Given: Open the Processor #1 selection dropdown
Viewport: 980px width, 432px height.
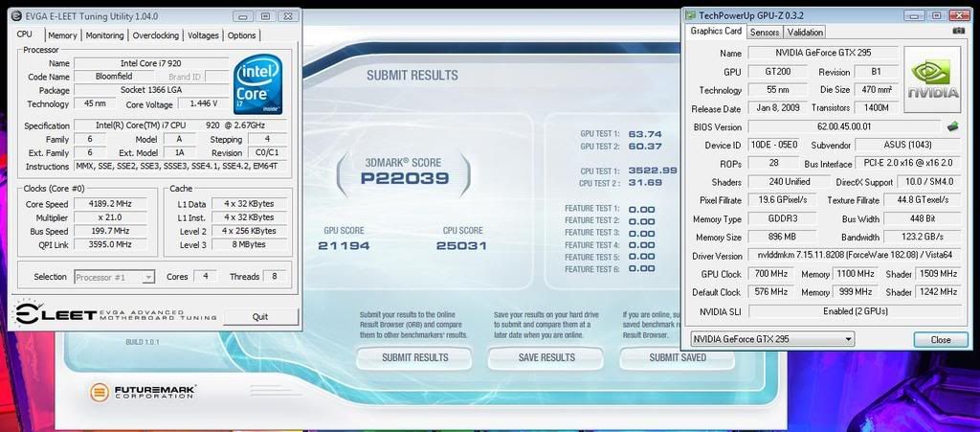Looking at the screenshot, I should (115, 277).
